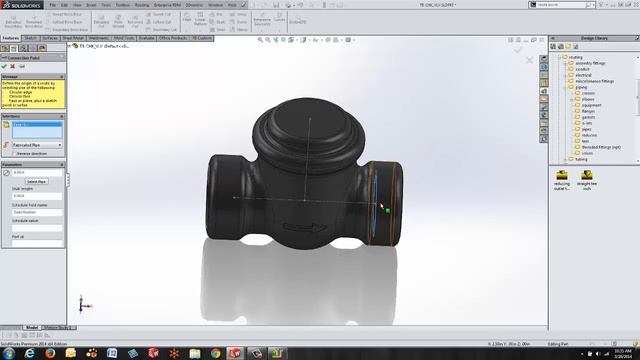The image size is (640, 360).
Task: Expand the electrical folder in Design Library
Action: [565, 75]
